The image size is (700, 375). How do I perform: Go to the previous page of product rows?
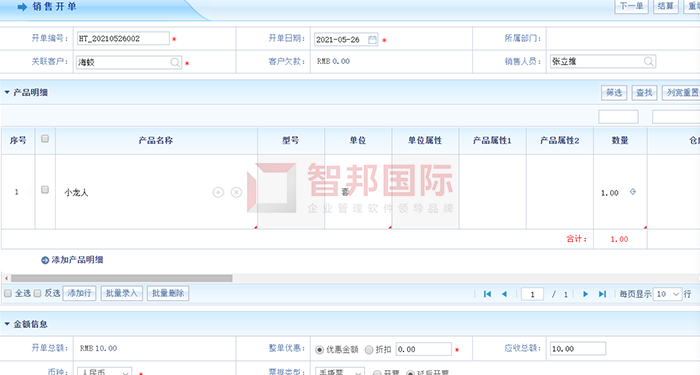coord(504,294)
